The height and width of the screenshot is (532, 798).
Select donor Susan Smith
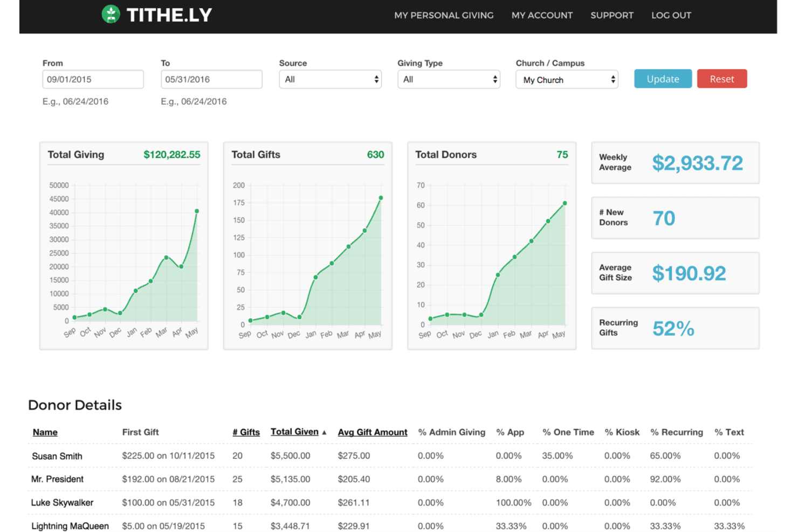[57, 456]
